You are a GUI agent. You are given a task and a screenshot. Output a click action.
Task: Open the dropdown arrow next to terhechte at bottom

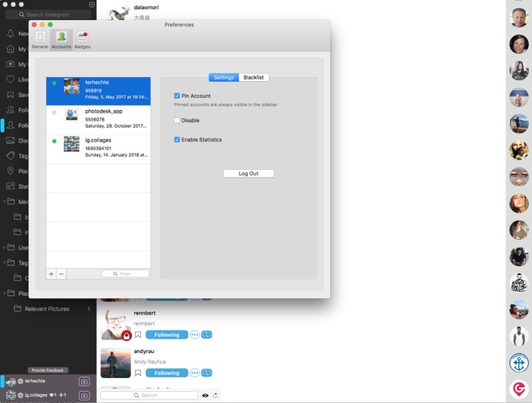(x=20, y=381)
